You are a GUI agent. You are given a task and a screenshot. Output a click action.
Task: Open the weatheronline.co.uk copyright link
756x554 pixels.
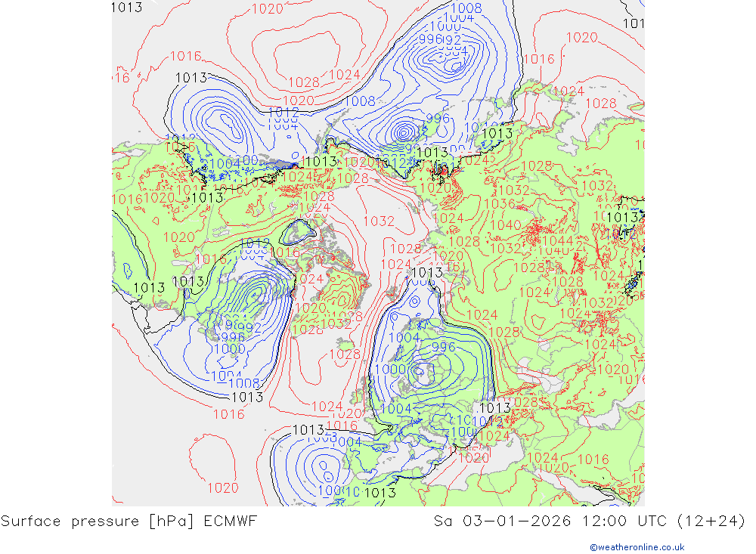[637, 547]
